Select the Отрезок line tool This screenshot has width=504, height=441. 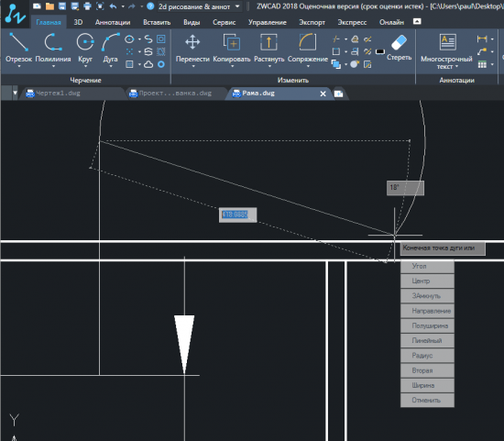(18, 47)
